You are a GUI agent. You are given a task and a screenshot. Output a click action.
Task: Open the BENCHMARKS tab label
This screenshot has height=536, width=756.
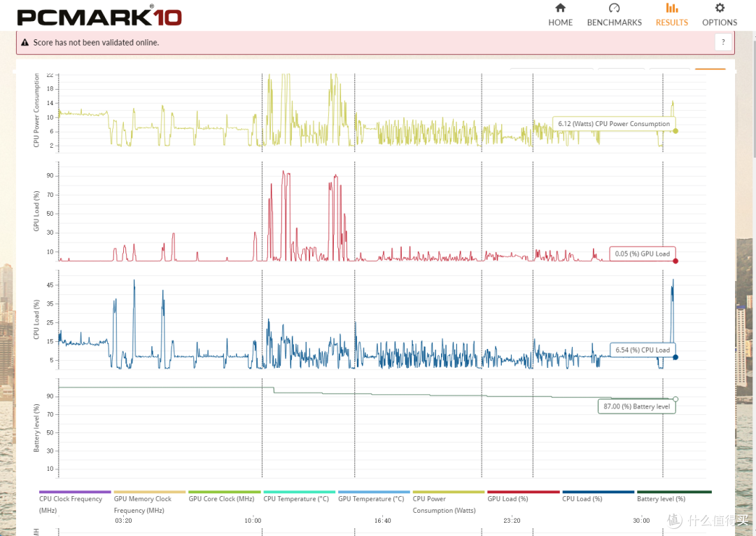pyautogui.click(x=615, y=22)
